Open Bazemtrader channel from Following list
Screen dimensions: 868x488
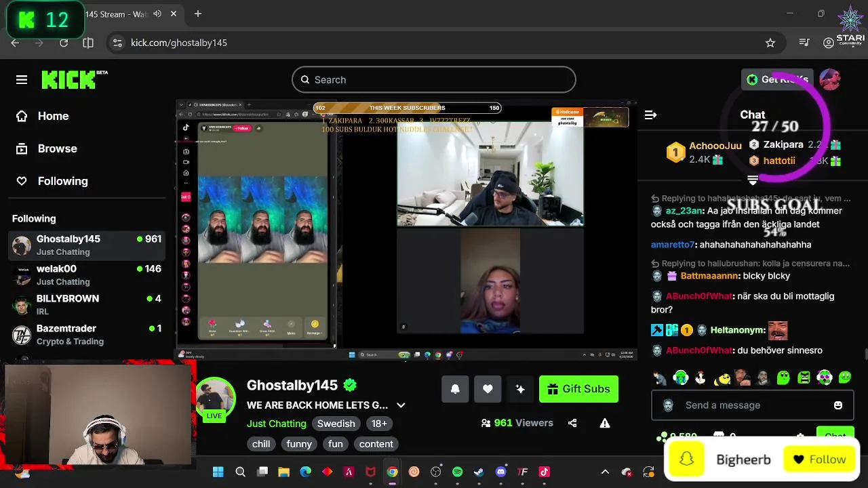coord(87,335)
